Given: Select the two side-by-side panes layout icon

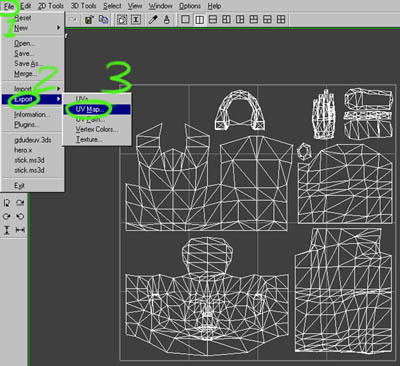Looking at the screenshot, I should tap(199, 20).
